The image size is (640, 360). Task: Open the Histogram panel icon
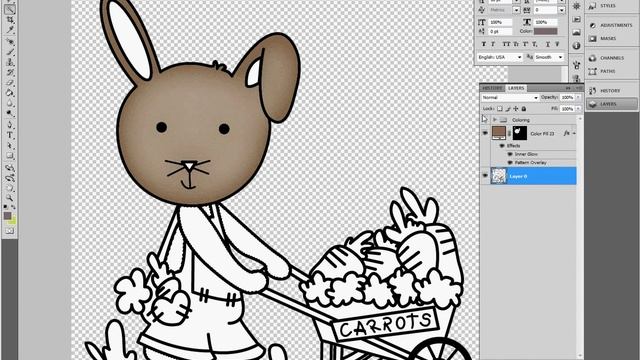[x=576, y=32]
